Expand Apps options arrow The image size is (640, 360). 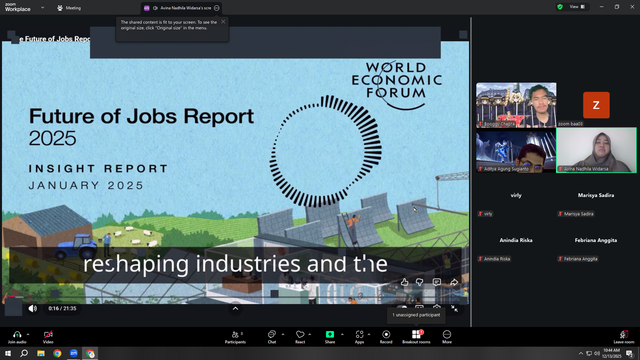tap(369, 334)
